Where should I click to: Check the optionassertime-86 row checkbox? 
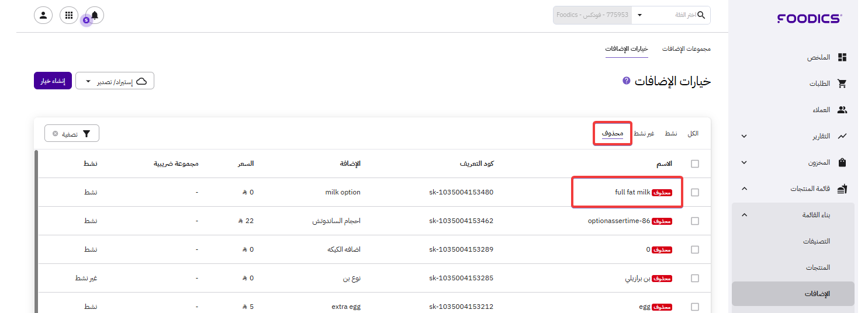695,221
